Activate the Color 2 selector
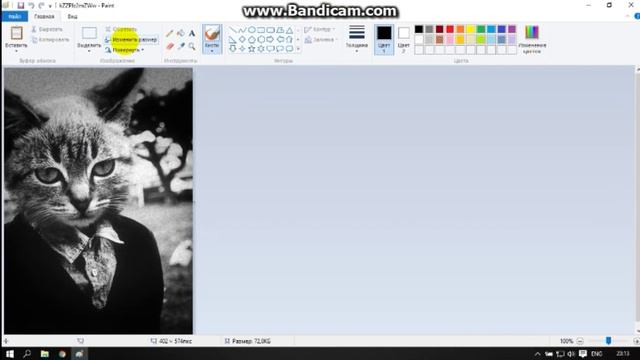The height and width of the screenshot is (360, 640). (403, 40)
